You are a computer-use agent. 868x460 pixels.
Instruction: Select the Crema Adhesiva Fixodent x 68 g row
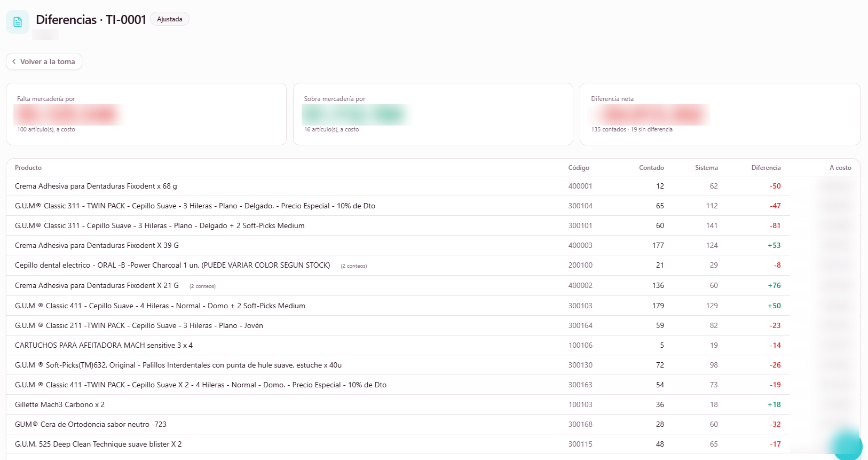click(433, 186)
